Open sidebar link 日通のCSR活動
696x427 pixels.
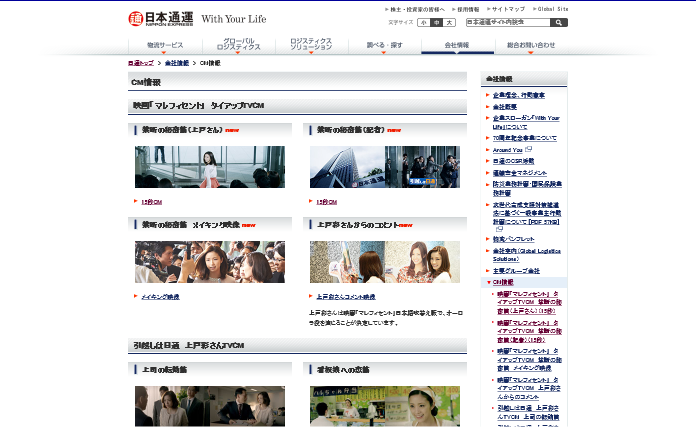click(514, 161)
